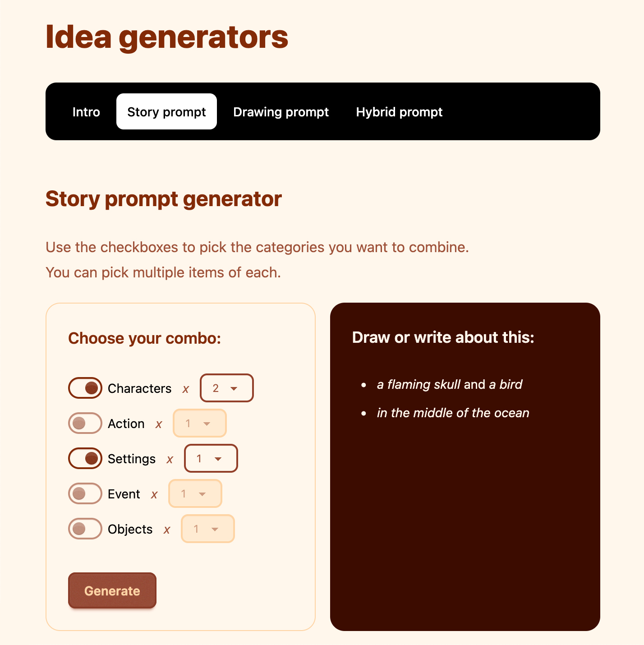Image resolution: width=644 pixels, height=645 pixels.
Task: Enable the Action toggle
Action: point(85,423)
